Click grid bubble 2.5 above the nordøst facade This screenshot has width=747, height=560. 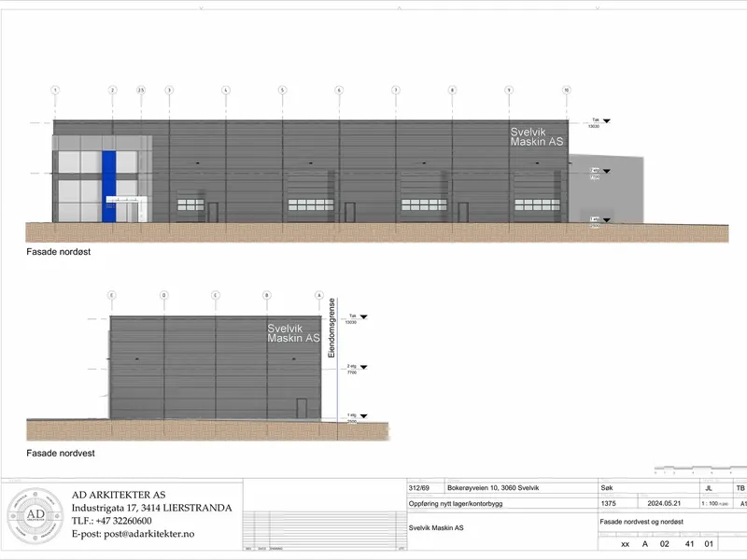point(141,90)
